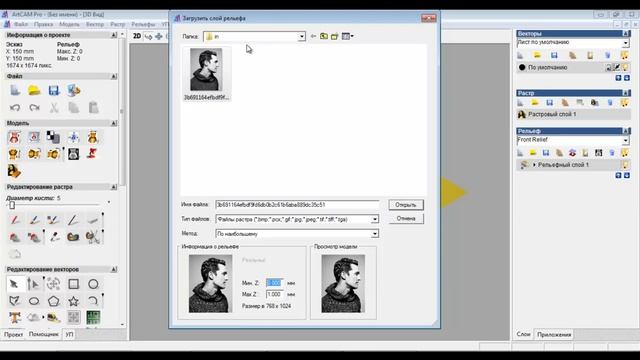The image size is (640, 360).
Task: Click the scissors cut icon in Файл section
Action: pyautogui.click(x=54, y=108)
